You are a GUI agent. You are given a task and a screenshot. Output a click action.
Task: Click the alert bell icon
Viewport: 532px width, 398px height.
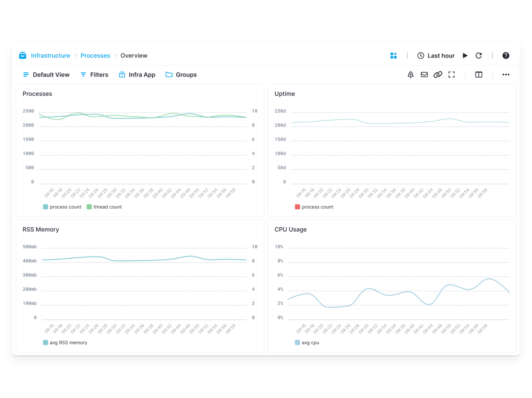click(411, 74)
